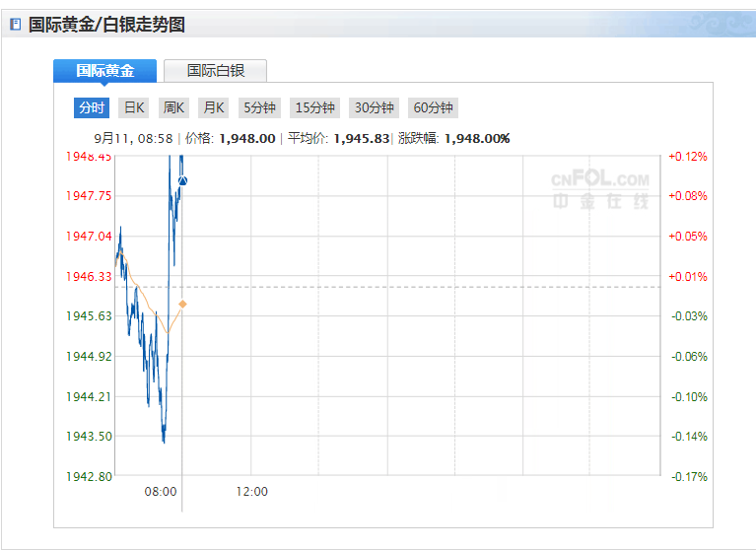Click the 1947.04 price axis label
This screenshot has width=756, height=550.
89,237
